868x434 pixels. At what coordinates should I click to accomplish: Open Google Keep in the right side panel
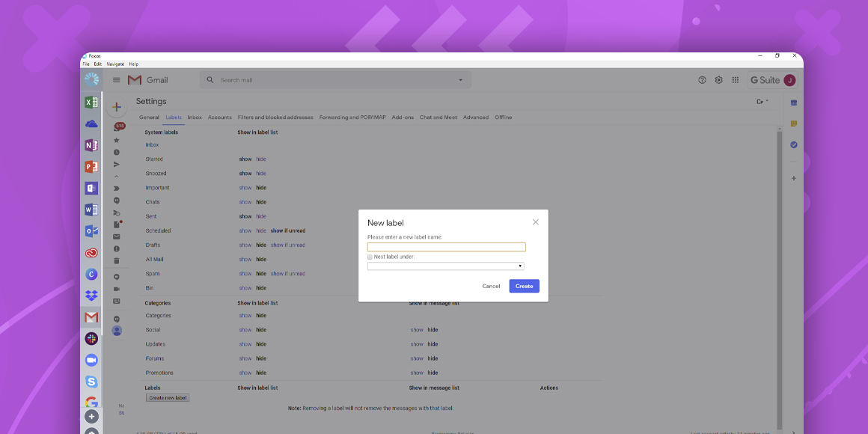[x=793, y=123]
